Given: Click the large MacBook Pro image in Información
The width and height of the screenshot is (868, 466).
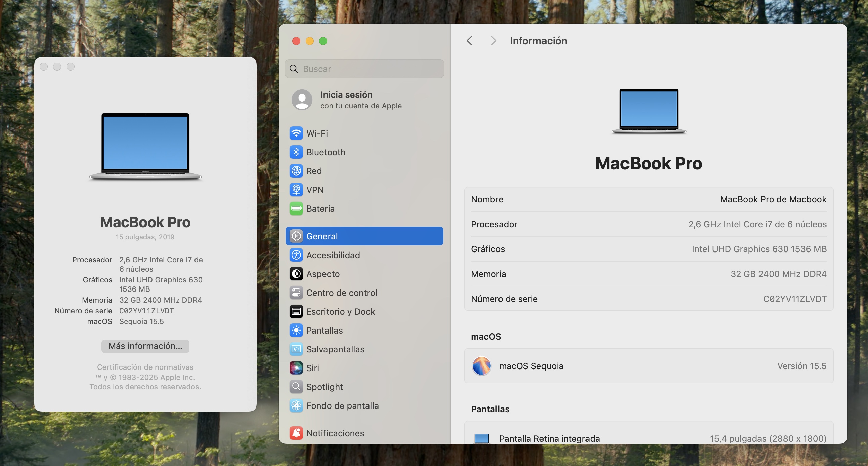Looking at the screenshot, I should click(x=649, y=111).
